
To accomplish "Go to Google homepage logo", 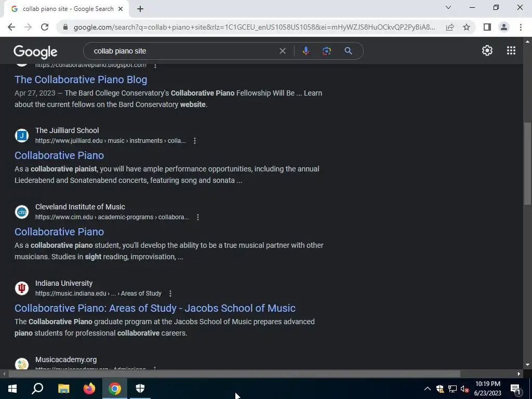I will (x=35, y=52).
